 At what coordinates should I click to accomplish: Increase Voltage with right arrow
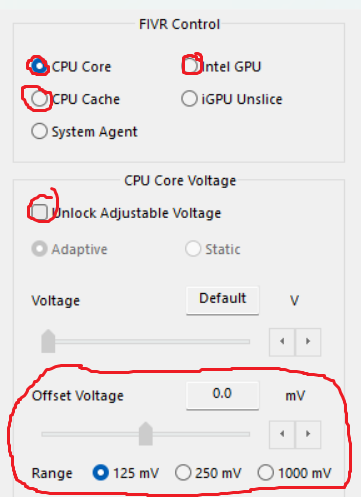308,342
